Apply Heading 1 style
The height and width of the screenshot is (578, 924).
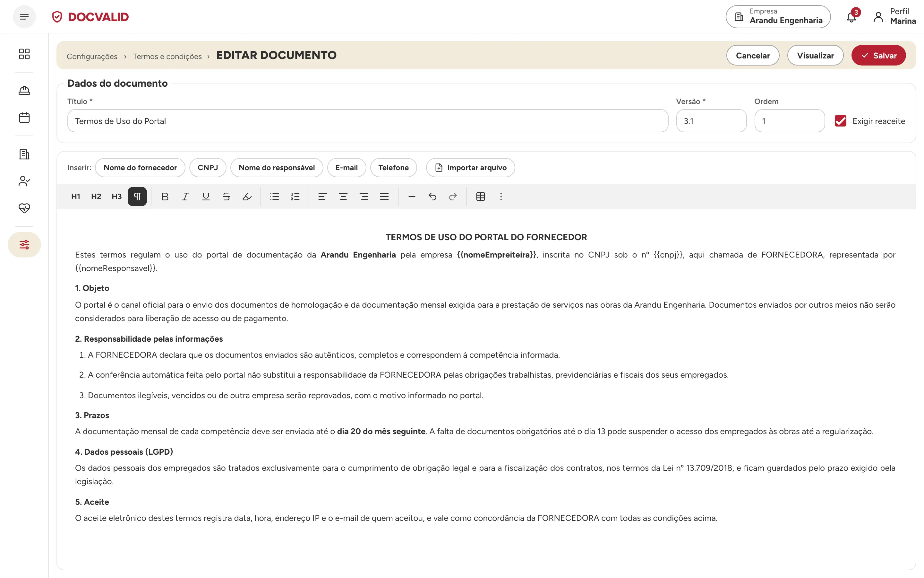76,197
